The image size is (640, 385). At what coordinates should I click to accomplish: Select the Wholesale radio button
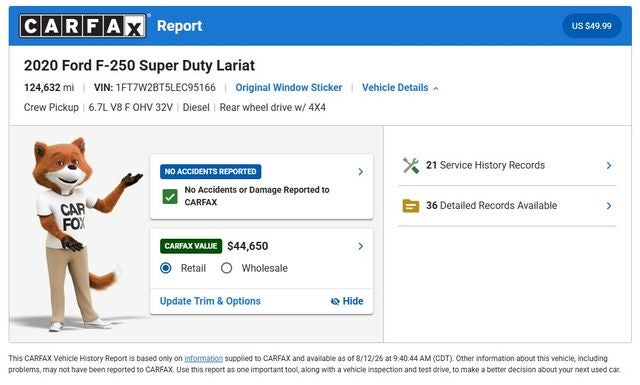pyautogui.click(x=227, y=268)
